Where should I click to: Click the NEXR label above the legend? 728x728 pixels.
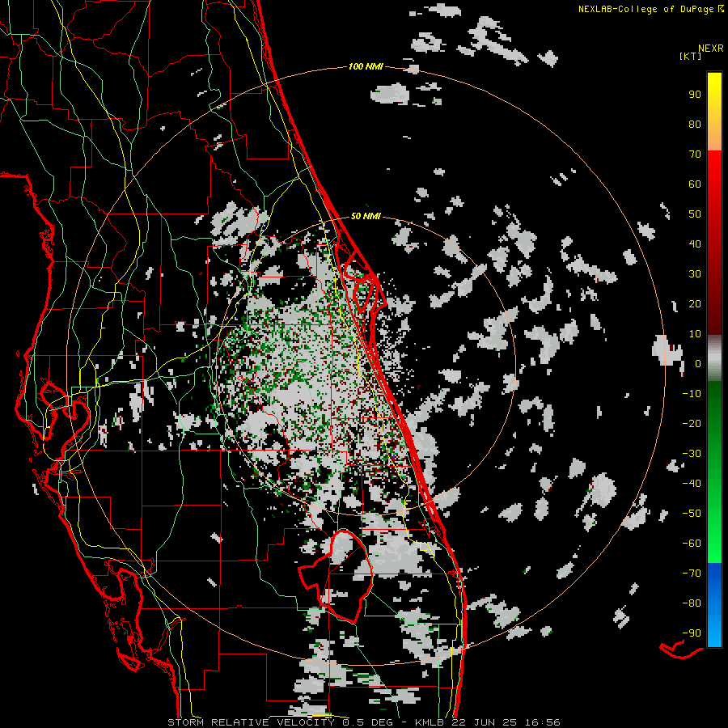pos(710,49)
